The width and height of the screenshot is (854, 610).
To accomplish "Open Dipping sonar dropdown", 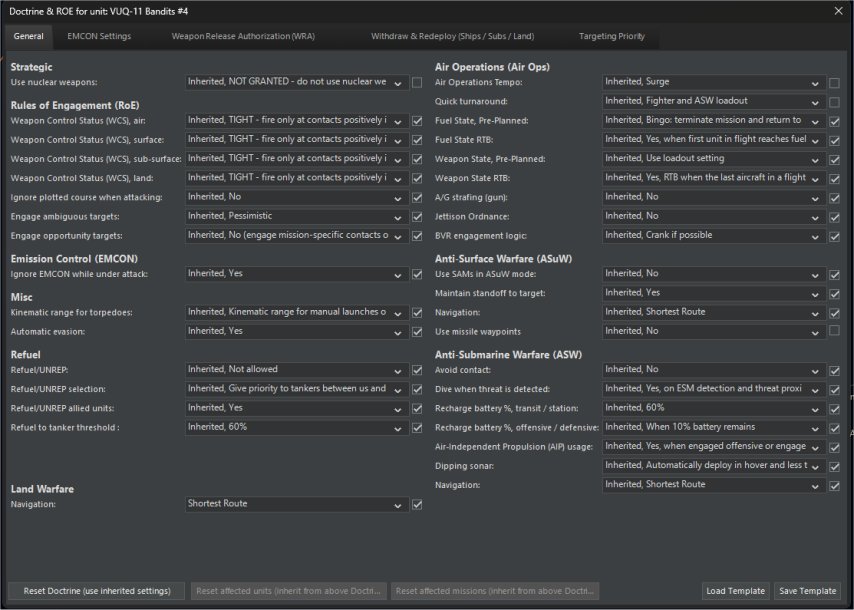I will (x=714, y=466).
